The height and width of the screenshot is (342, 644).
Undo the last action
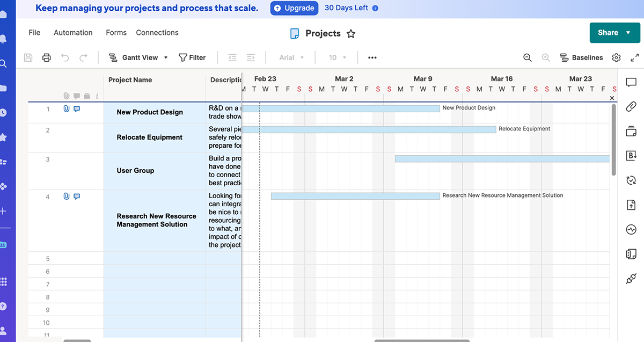pos(64,57)
